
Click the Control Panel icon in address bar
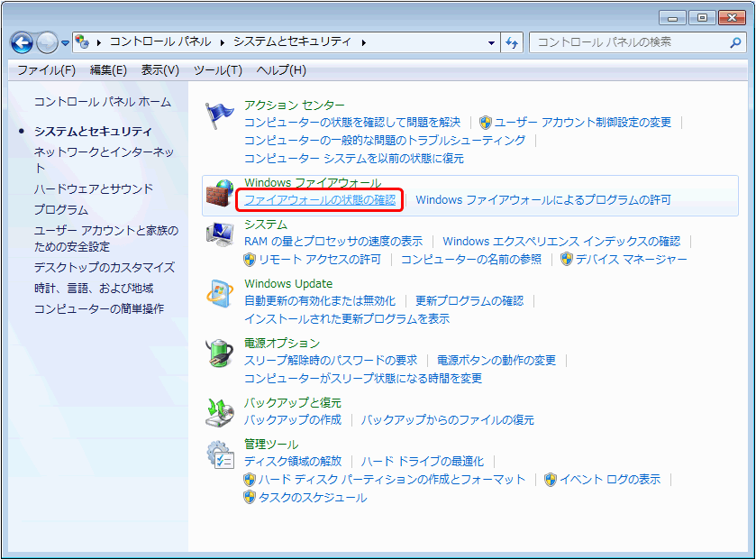pos(82,42)
